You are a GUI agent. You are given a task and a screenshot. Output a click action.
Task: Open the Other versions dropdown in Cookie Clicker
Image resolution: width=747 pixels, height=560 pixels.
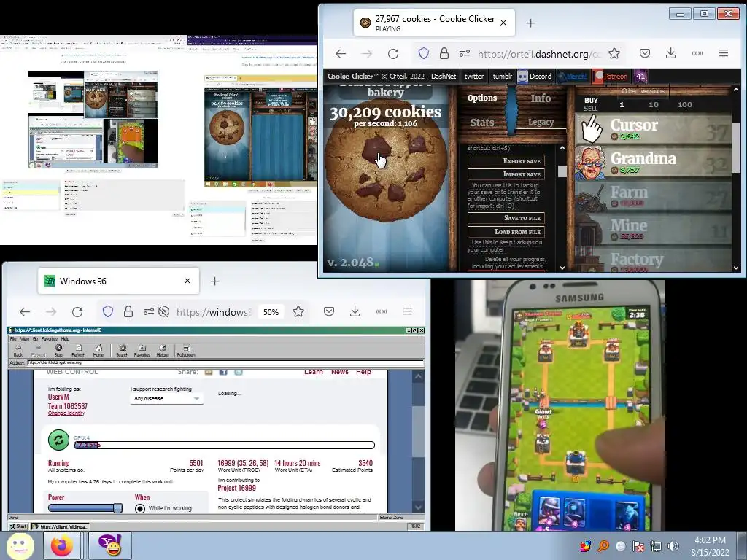(643, 90)
